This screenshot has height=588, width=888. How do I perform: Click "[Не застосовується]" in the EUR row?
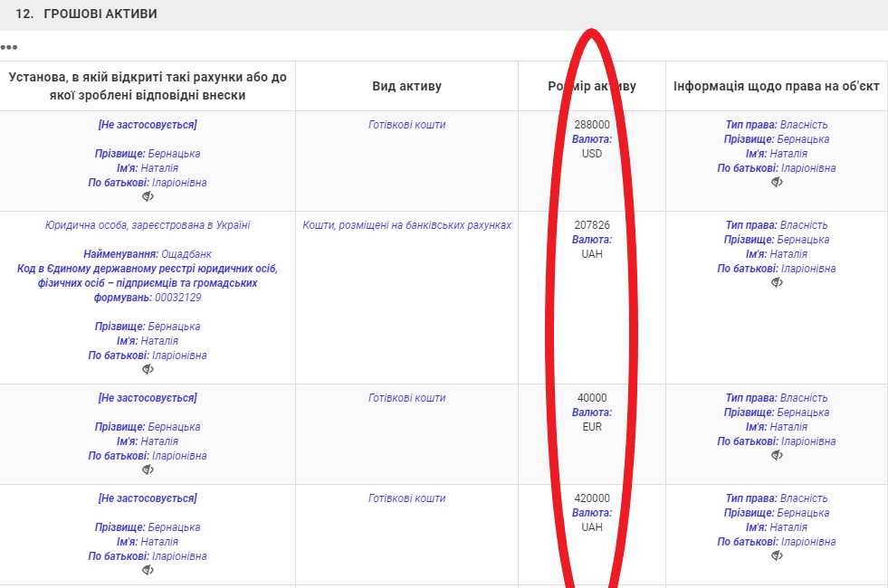click(x=148, y=398)
